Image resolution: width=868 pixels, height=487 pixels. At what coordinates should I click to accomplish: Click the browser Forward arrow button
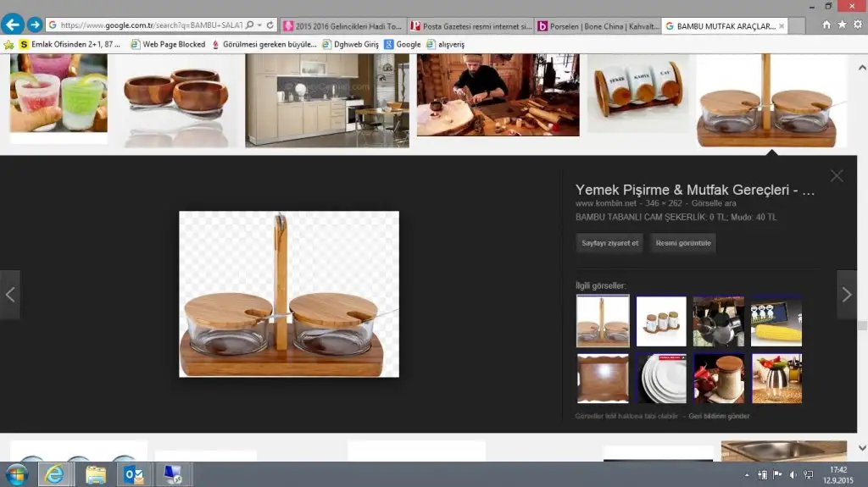(x=35, y=25)
